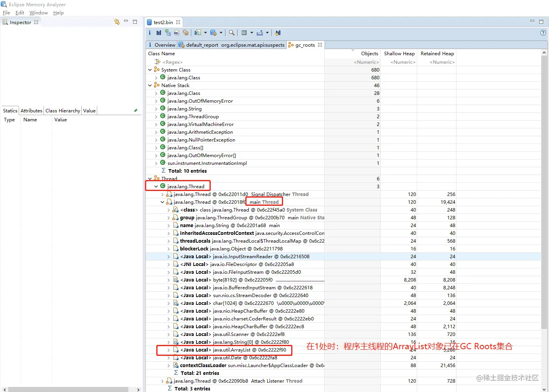Click the Find Object by Address magnifier

point(232,33)
